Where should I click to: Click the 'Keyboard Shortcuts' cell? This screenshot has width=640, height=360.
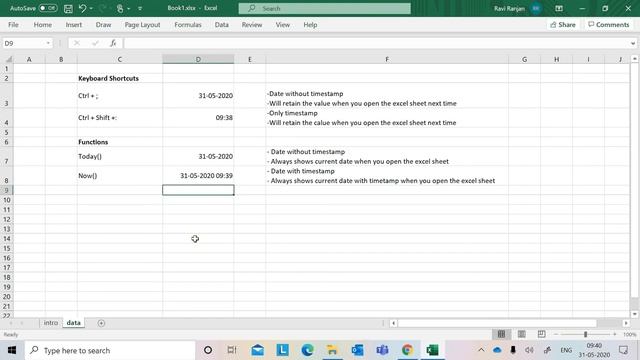120,78
